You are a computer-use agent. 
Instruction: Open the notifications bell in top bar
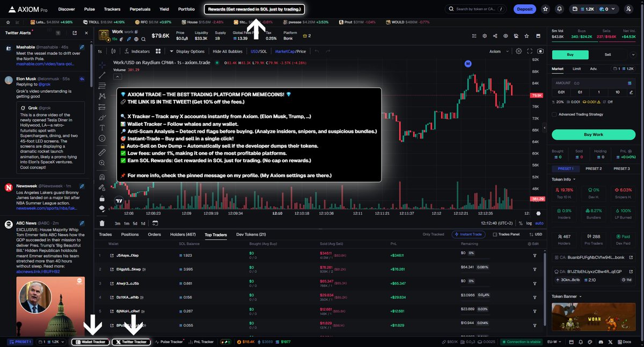click(x=560, y=9)
